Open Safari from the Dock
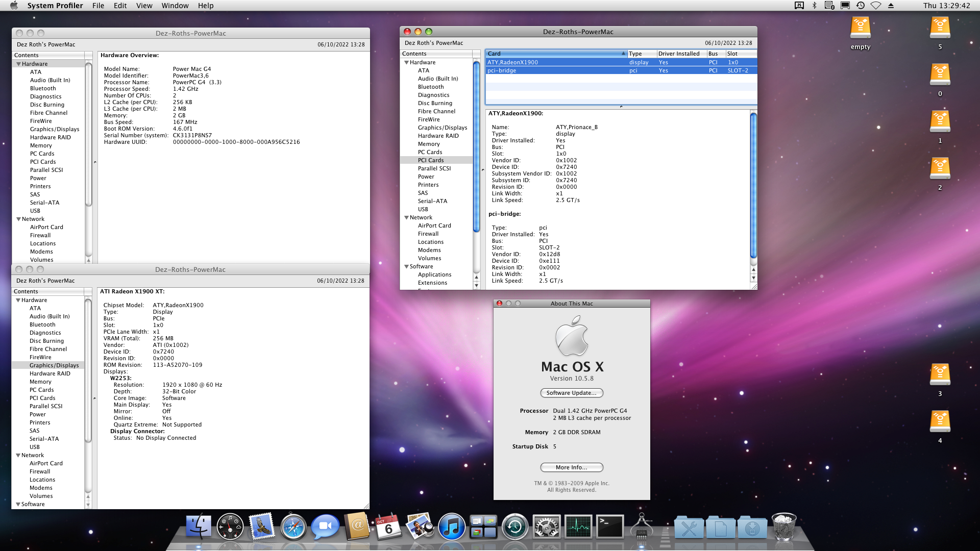 point(293,527)
